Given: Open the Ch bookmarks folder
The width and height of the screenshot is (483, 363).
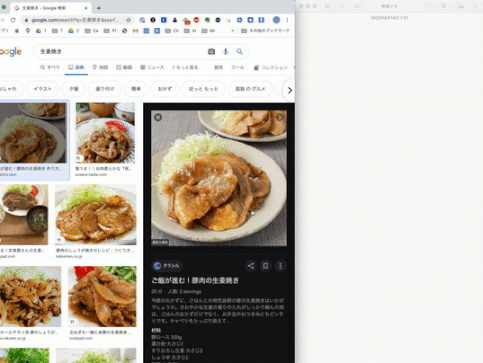Looking at the screenshot, I should tap(172, 31).
